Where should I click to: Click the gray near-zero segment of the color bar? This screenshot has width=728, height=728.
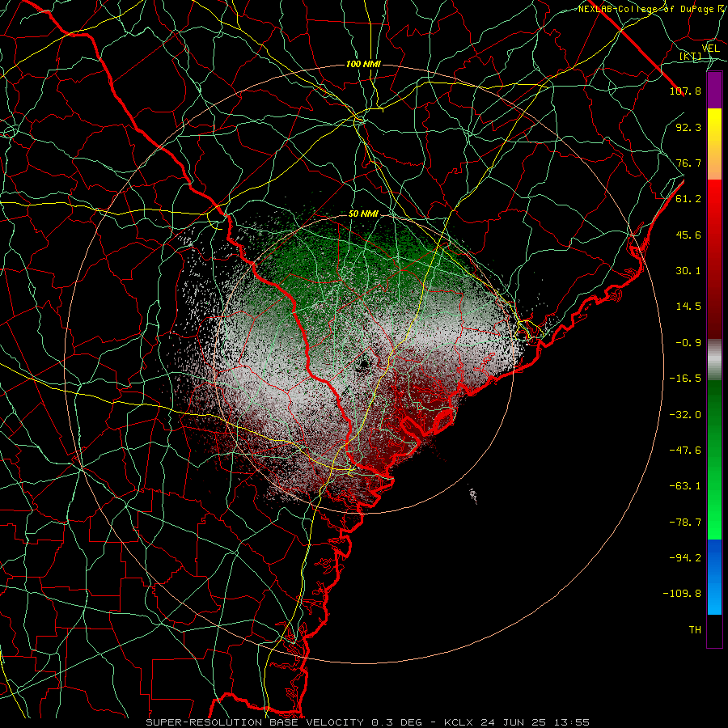click(x=714, y=360)
